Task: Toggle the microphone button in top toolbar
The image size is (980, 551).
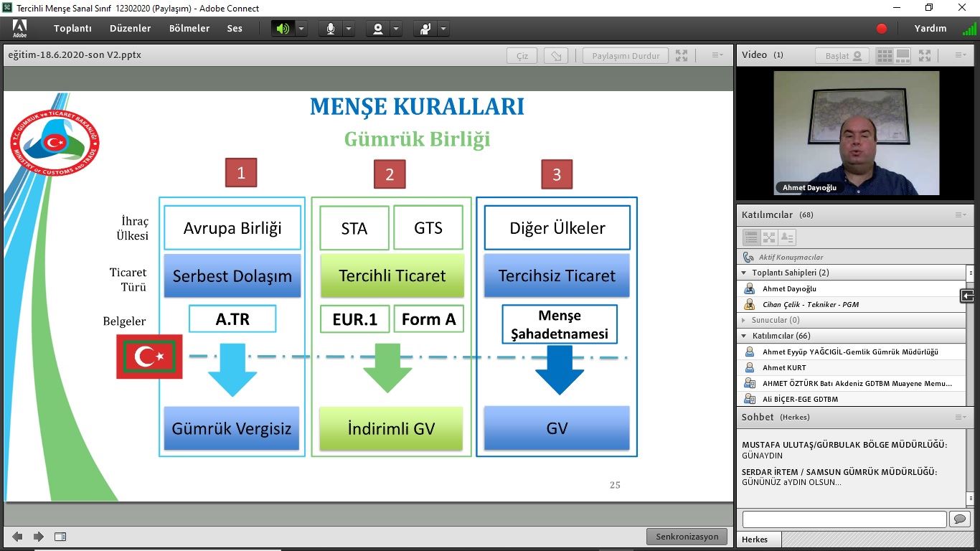Action: click(x=331, y=29)
